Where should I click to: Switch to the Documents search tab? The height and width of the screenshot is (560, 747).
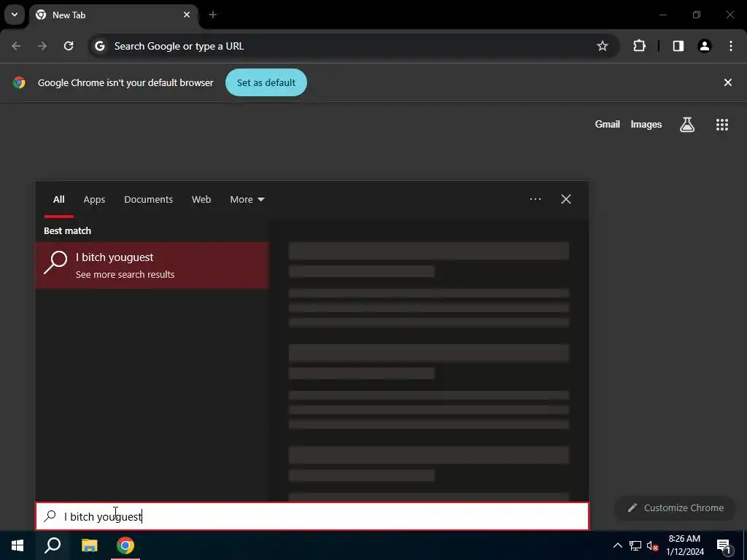coord(149,200)
